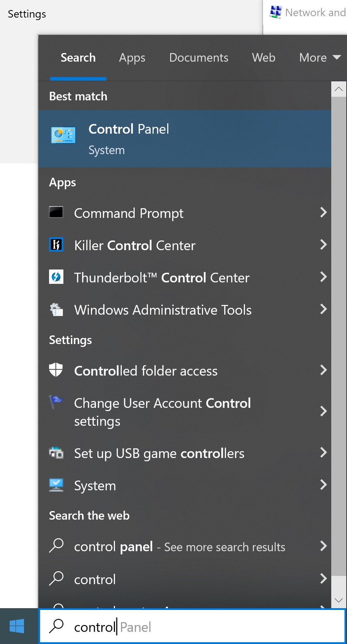Click the Command Prompt icon
This screenshot has width=347, height=644.
56,212
